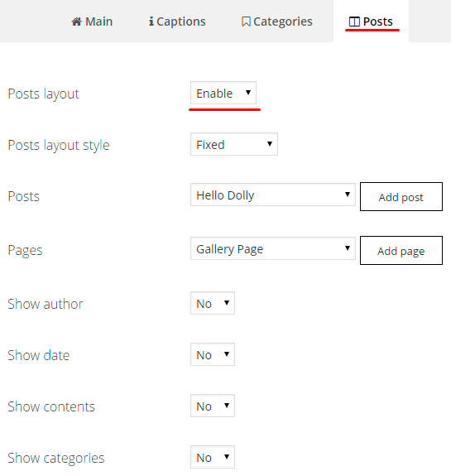451x476 pixels.
Task: Switch to the Captions tab
Action: (x=177, y=22)
